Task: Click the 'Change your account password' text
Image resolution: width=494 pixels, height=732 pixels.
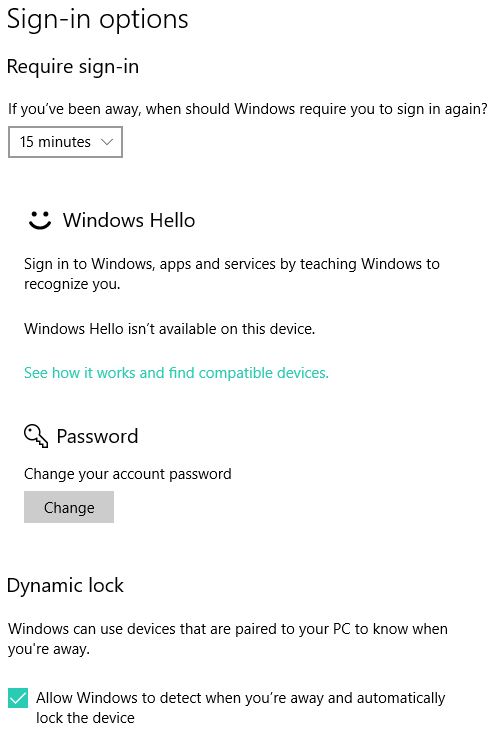Action: (x=127, y=474)
